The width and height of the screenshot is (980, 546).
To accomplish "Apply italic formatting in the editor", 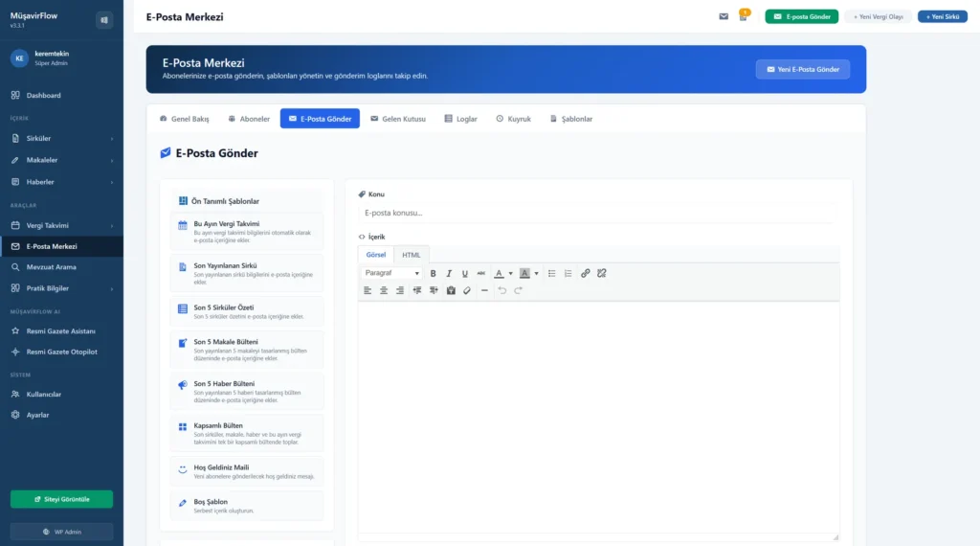I will 449,273.
